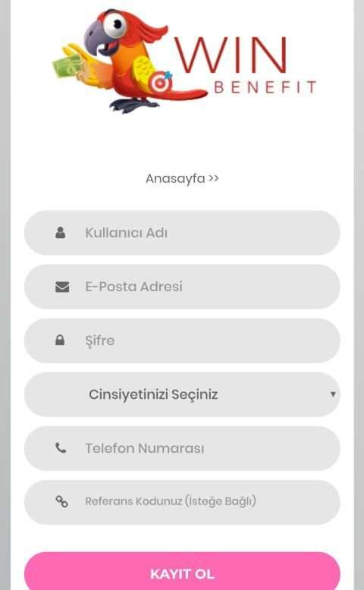Click the BENEFIT logo text
The width and height of the screenshot is (364, 590).
(265, 87)
